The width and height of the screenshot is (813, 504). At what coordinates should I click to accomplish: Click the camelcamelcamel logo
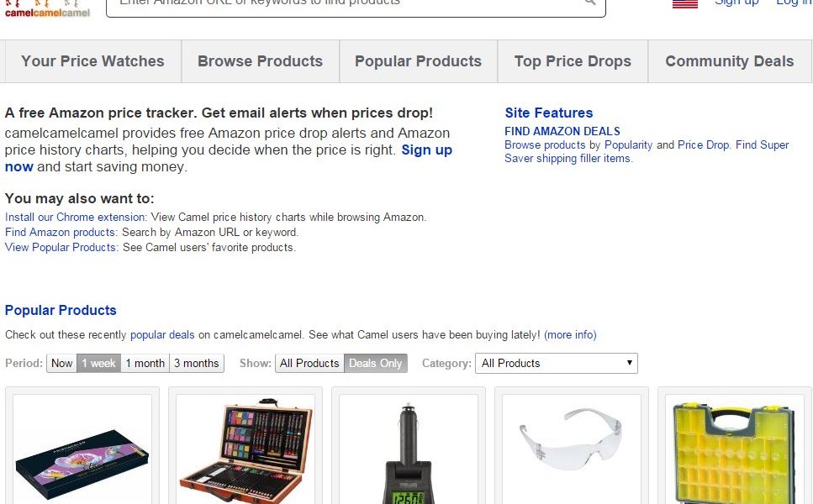click(x=47, y=10)
